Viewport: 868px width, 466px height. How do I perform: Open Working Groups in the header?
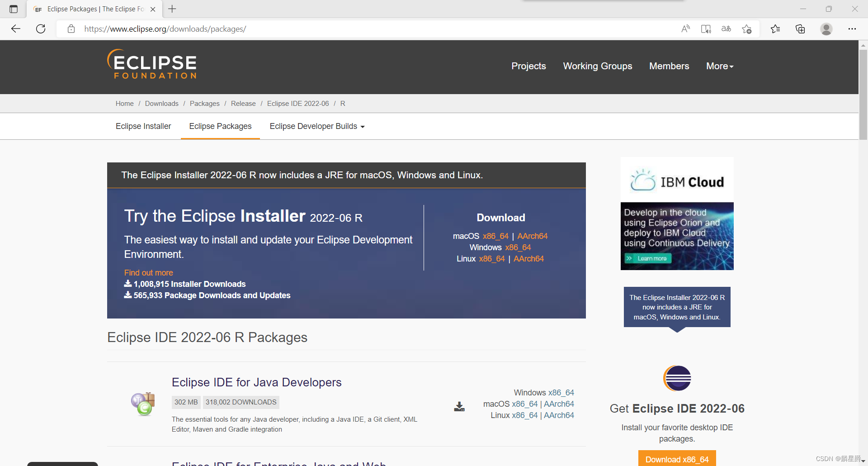tap(598, 66)
